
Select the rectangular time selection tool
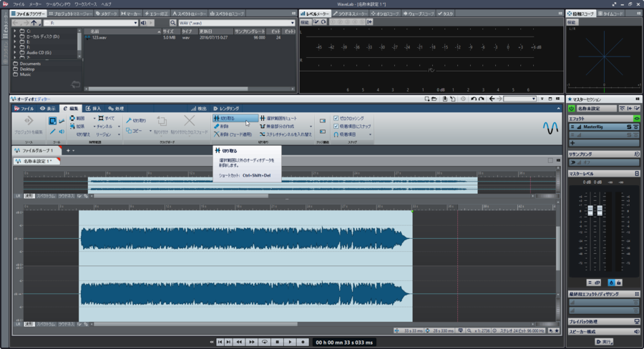52,121
